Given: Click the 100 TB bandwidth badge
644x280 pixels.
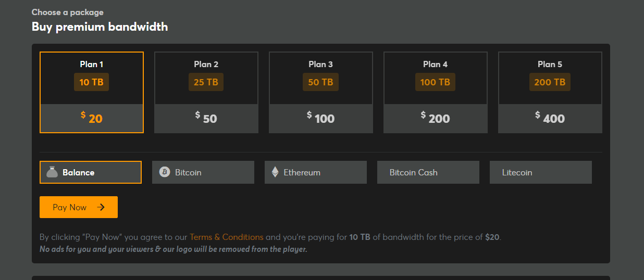Looking at the screenshot, I should 435,82.
